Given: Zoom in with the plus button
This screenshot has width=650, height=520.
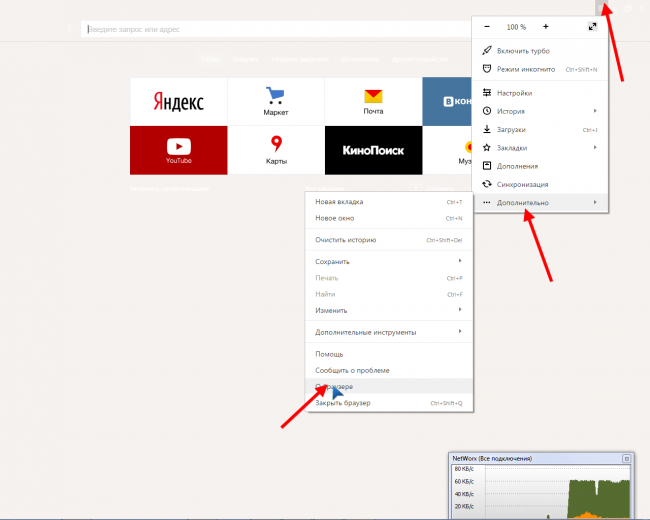Looking at the screenshot, I should point(545,26).
